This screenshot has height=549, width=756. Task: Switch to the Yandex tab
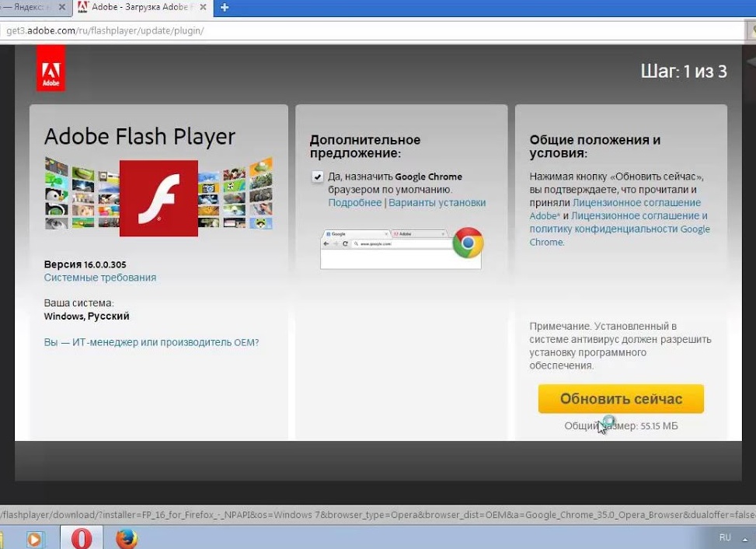26,7
